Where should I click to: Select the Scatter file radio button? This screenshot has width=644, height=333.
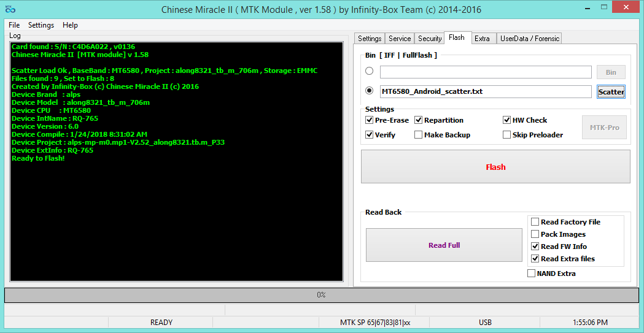tap(369, 91)
